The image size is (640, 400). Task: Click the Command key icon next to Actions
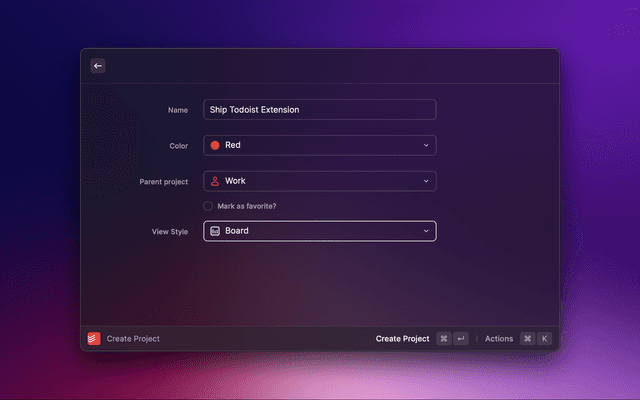click(527, 339)
